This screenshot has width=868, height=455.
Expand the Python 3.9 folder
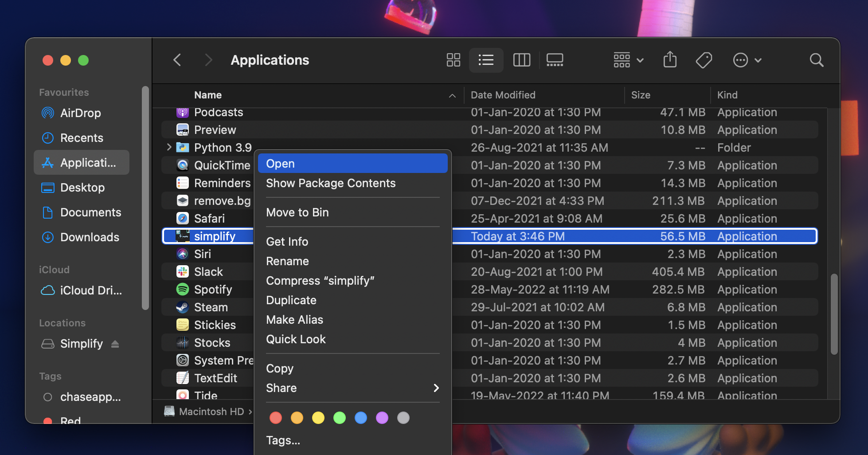pos(169,147)
